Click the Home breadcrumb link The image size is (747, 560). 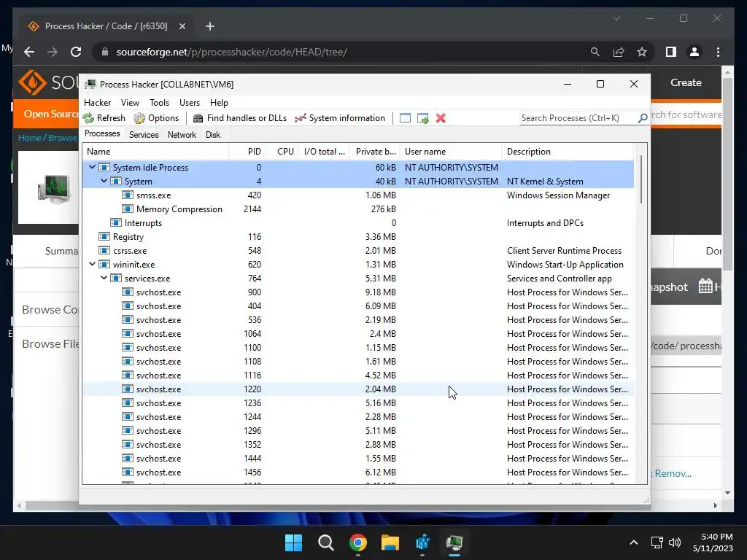[x=29, y=138]
